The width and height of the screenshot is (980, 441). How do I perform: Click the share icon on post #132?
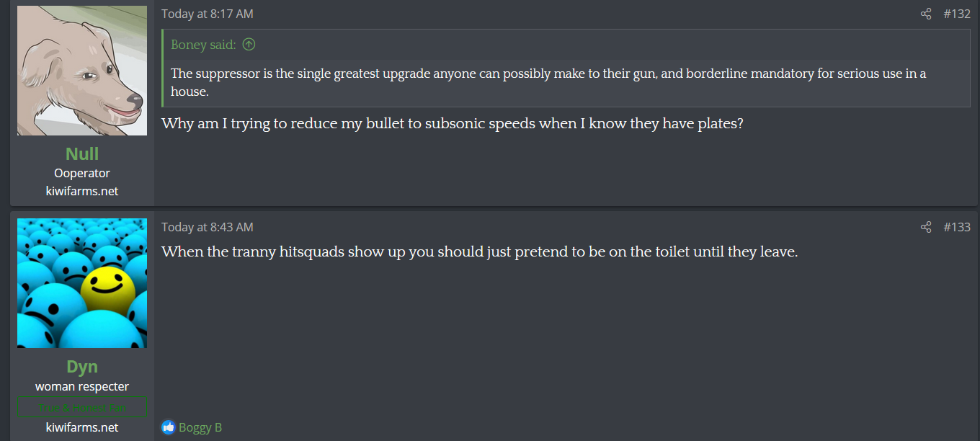pos(926,14)
